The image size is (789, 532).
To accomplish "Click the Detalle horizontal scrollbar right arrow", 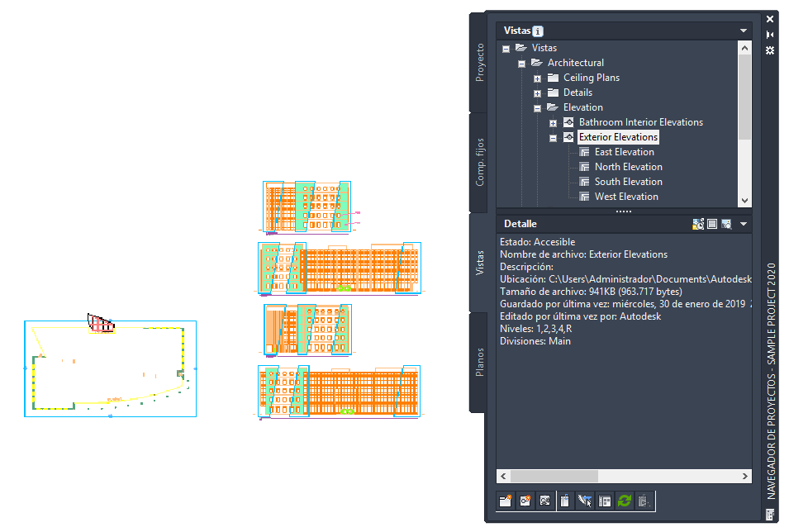I will click(x=745, y=476).
